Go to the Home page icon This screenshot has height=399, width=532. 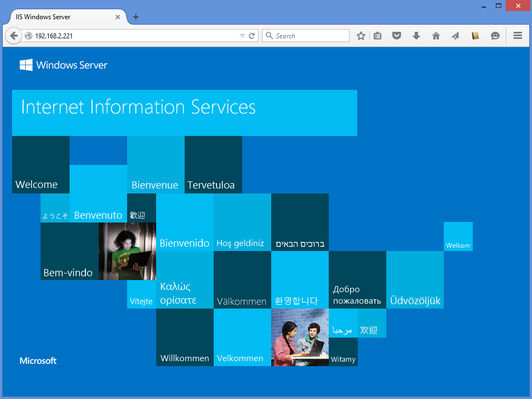point(436,36)
